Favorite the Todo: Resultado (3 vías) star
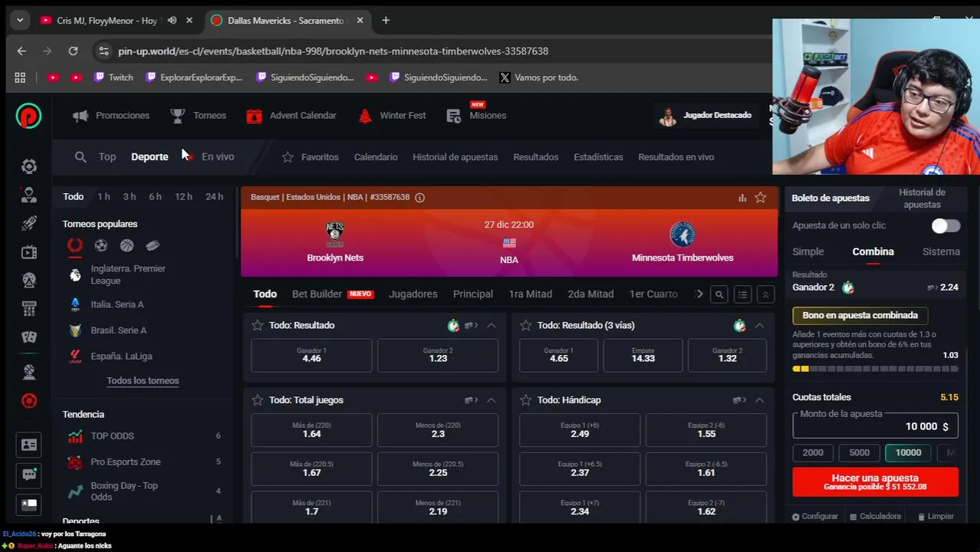Image resolution: width=980 pixels, height=552 pixels. pyautogui.click(x=526, y=326)
